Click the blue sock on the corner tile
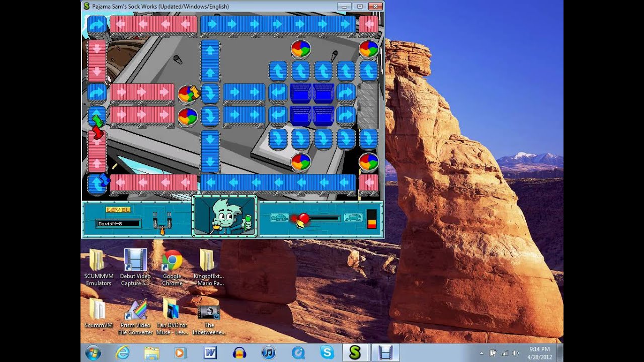This screenshot has width=644, height=362. point(104,180)
